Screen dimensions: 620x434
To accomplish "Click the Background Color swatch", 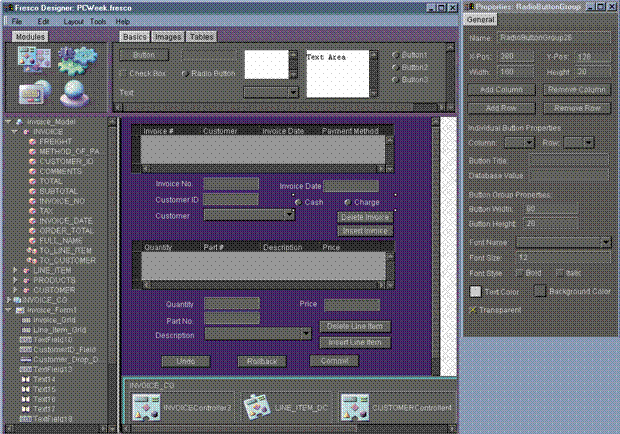I will click(540, 291).
